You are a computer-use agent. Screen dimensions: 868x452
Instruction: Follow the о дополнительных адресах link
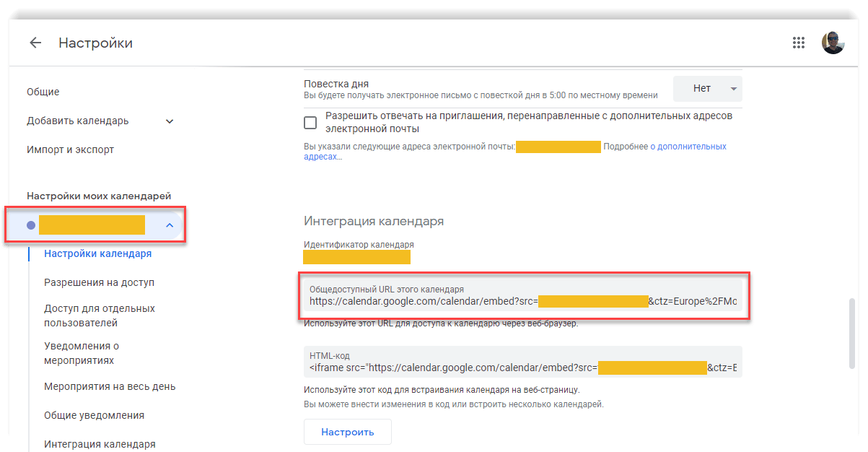[688, 147]
